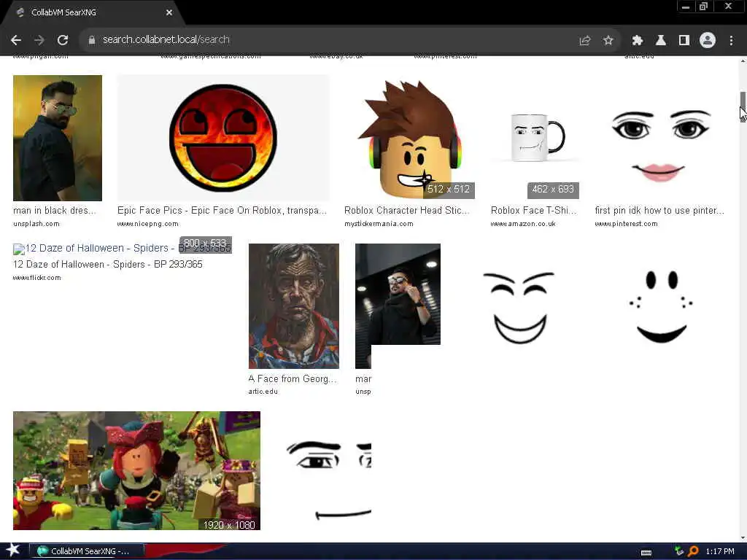The height and width of the screenshot is (560, 747).
Task: Click the 1:17 PM clock
Action: point(720,551)
